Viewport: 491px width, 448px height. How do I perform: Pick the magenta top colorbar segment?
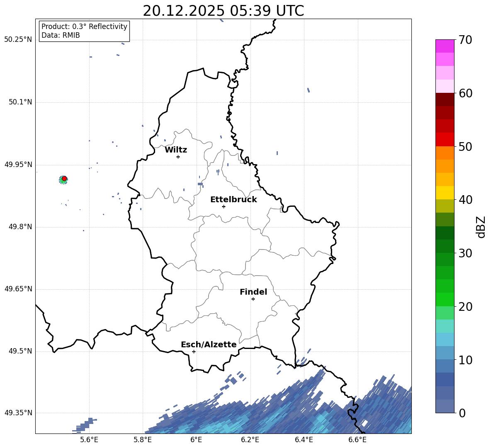point(445,46)
